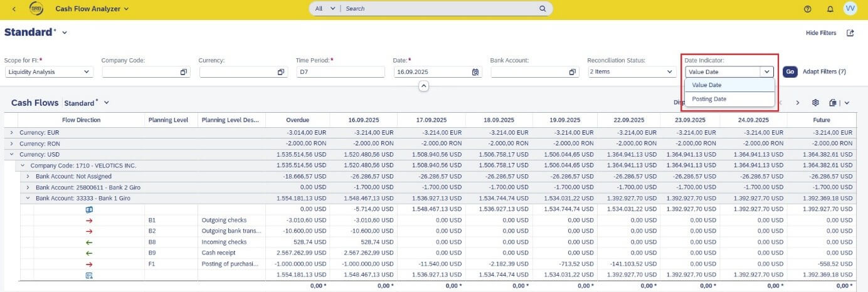Image resolution: width=868 pixels, height=292 pixels.
Task: Click into the Time Period field
Action: tap(340, 72)
